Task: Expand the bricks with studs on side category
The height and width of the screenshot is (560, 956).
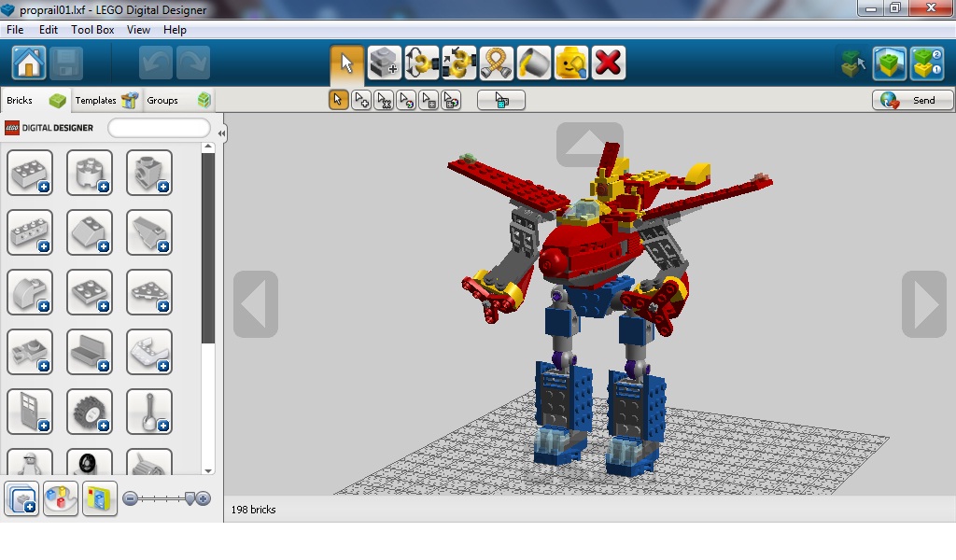Action: coord(30,232)
